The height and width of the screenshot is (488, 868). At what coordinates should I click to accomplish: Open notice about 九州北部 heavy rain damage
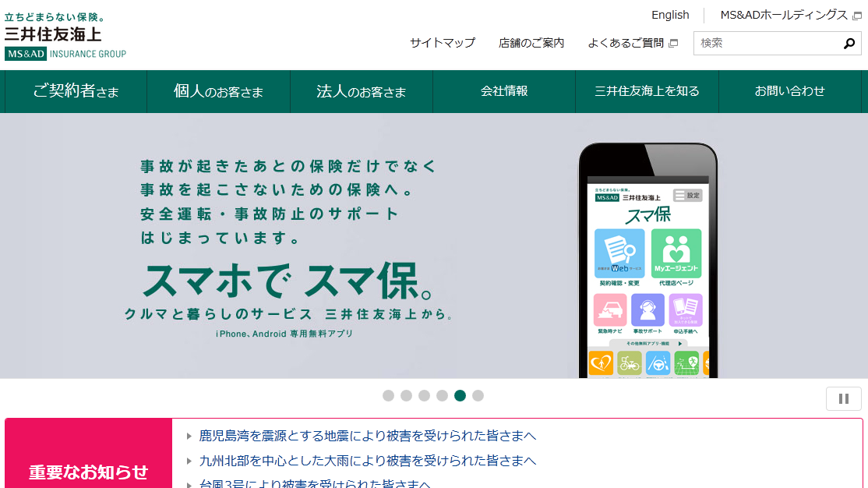coord(368,460)
